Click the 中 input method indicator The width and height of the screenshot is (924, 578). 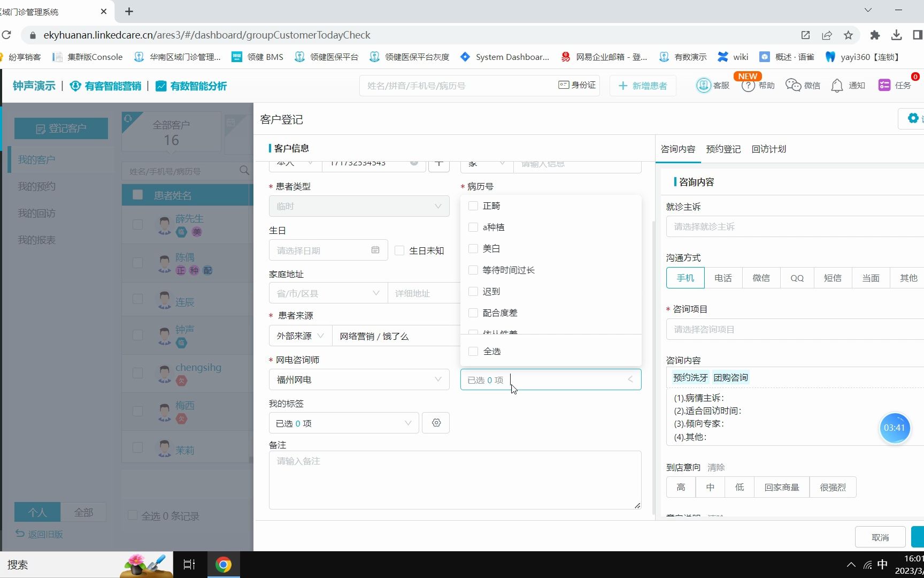pos(882,565)
